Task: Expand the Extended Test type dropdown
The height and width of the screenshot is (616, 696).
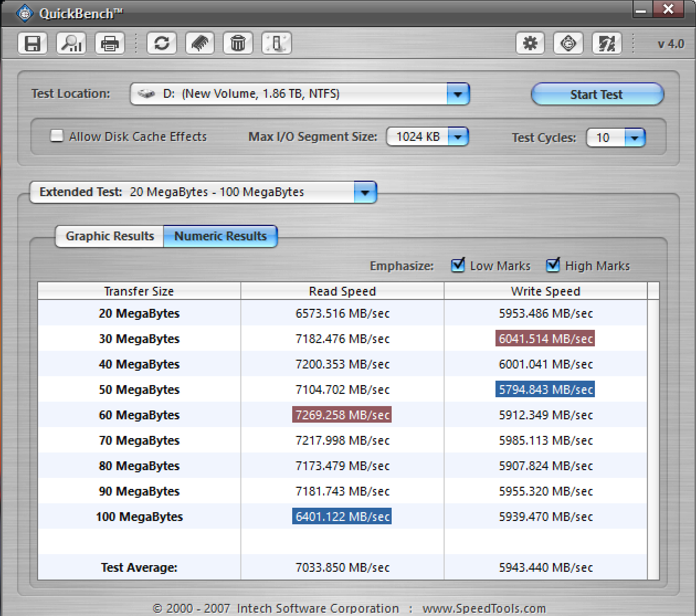Action: [365, 192]
